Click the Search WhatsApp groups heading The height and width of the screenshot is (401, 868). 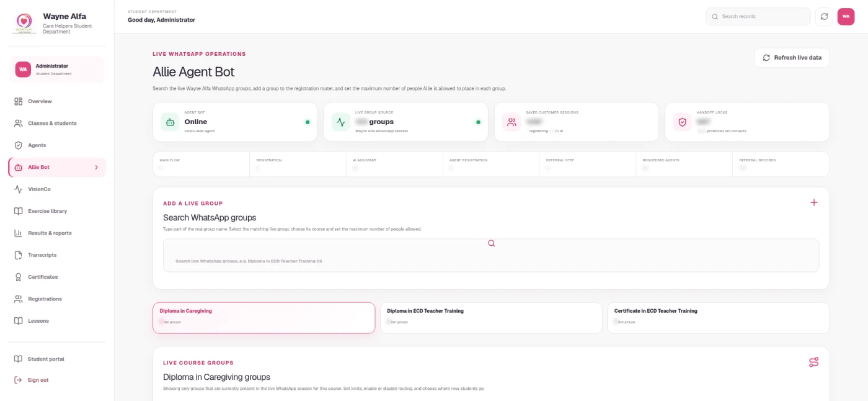click(x=210, y=218)
